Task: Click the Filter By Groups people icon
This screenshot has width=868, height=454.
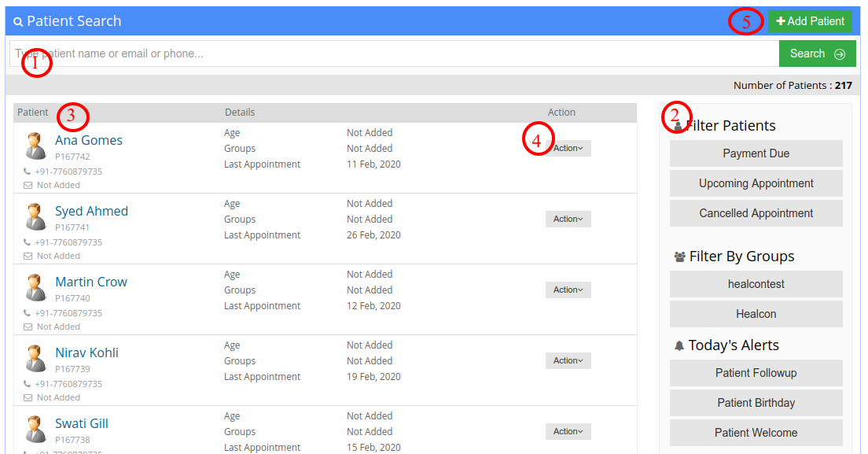Action: pos(680,257)
